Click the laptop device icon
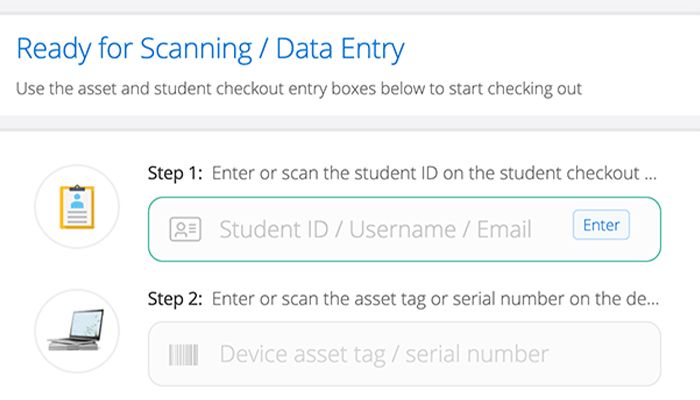 point(76,331)
